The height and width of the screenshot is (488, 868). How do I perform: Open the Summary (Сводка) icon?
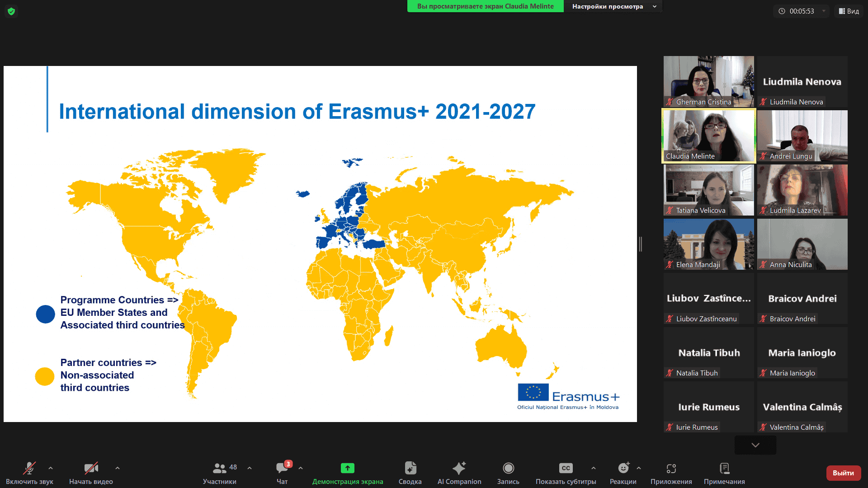[x=410, y=468]
